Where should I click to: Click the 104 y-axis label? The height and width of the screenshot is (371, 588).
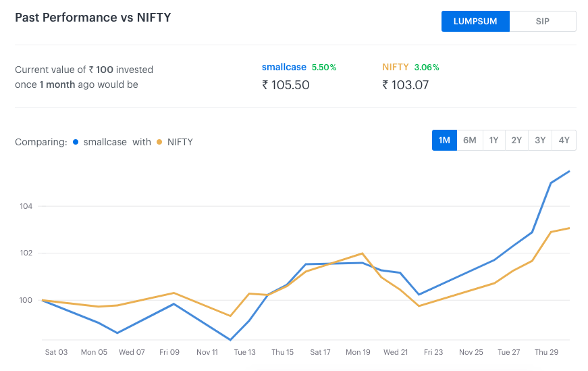point(26,206)
